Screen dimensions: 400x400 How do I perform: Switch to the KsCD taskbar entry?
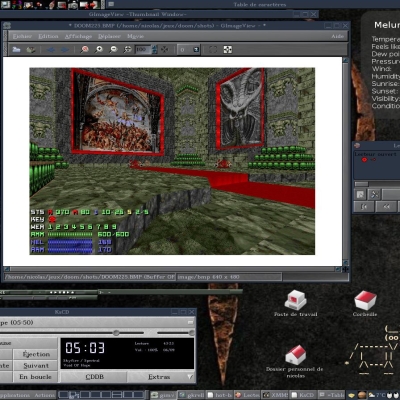click(303, 395)
